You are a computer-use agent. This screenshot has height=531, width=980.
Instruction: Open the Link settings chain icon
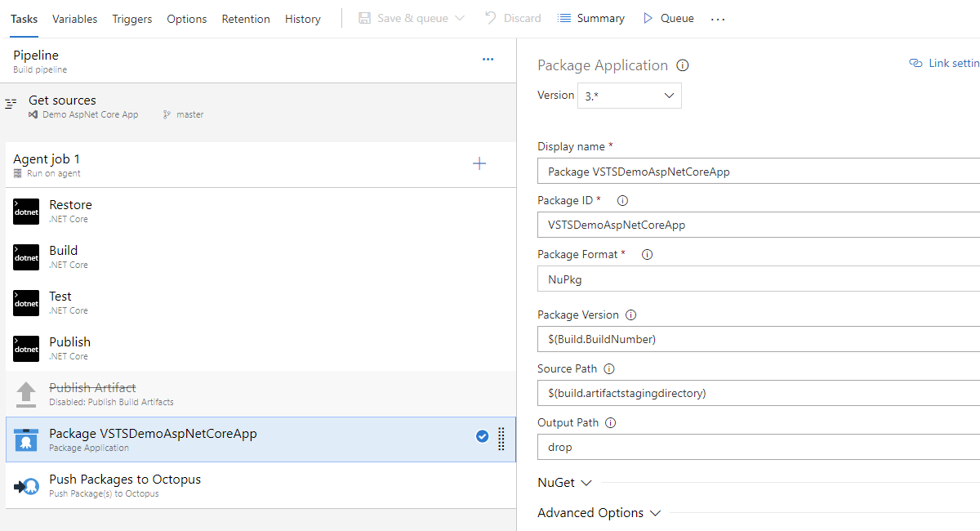(915, 62)
